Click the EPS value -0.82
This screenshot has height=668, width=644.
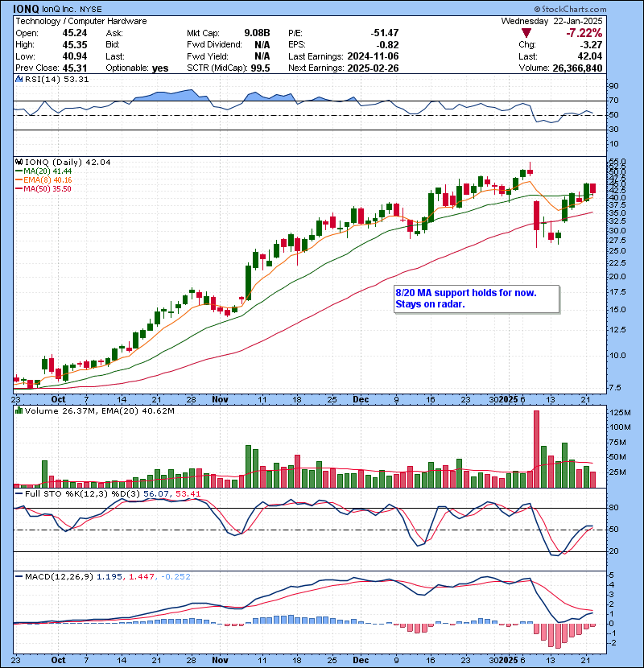tap(387, 45)
